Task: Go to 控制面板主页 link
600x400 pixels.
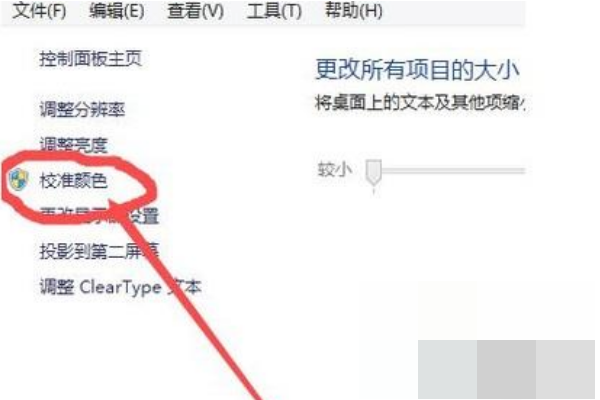Action: pos(91,59)
